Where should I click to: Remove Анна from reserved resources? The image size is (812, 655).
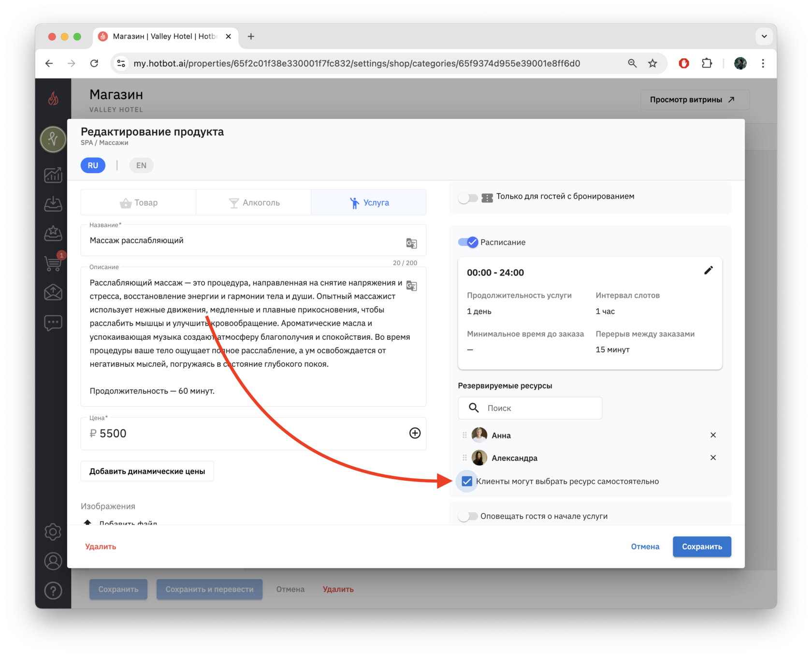(713, 435)
